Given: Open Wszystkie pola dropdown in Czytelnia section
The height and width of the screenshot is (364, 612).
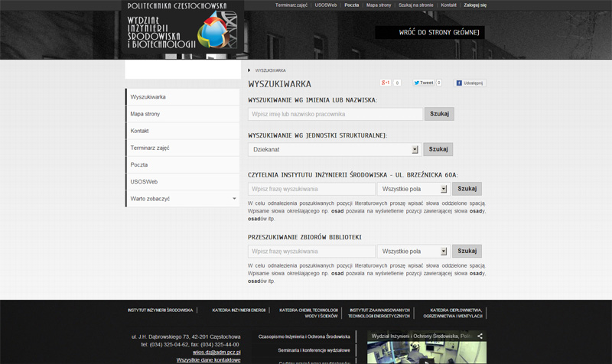Looking at the screenshot, I should pyautogui.click(x=414, y=189).
